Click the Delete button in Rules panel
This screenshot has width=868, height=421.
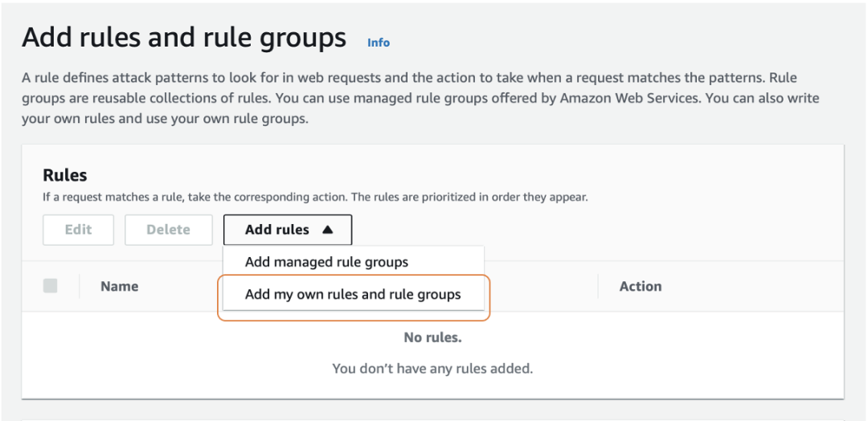(168, 230)
